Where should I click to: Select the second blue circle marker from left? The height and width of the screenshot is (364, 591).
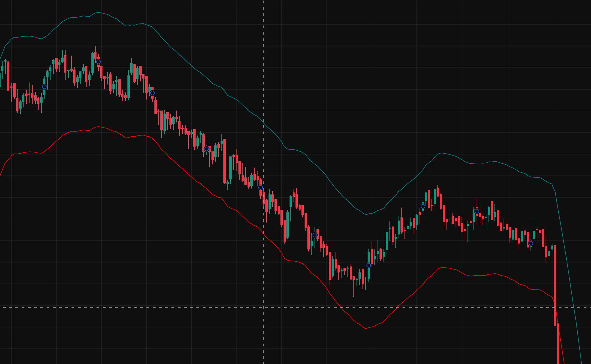pyautogui.click(x=98, y=62)
